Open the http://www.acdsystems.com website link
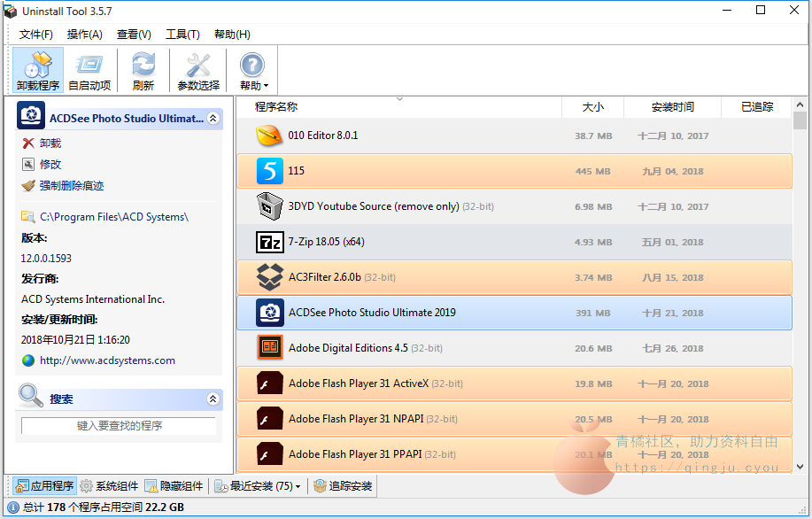 107,360
